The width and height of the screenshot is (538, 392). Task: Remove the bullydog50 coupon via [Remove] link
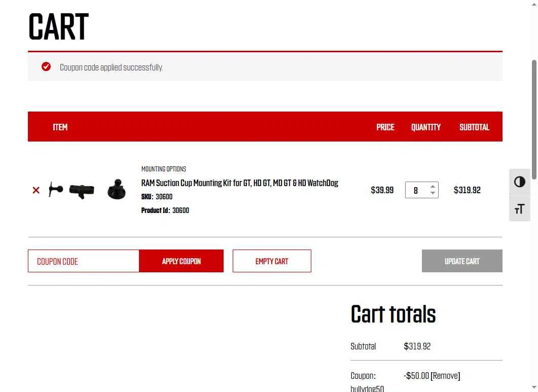click(x=445, y=376)
